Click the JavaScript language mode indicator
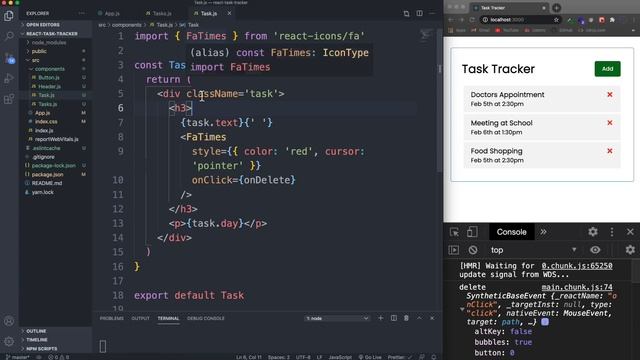The width and height of the screenshot is (640, 360). (340, 357)
